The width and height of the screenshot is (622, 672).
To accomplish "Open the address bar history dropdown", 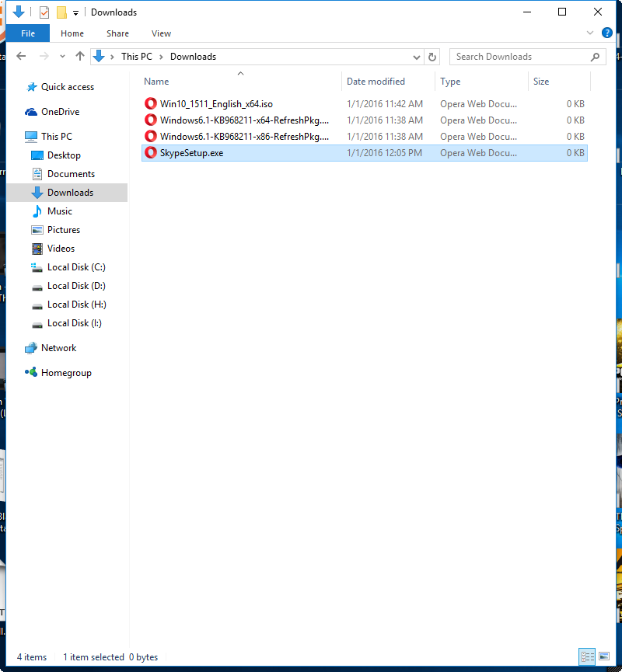I will 416,57.
